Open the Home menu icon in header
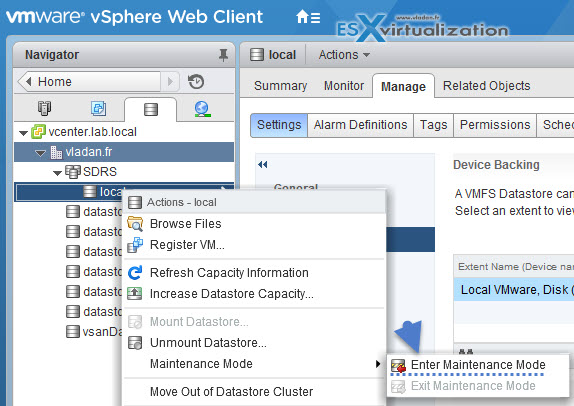 pyautogui.click(x=308, y=17)
